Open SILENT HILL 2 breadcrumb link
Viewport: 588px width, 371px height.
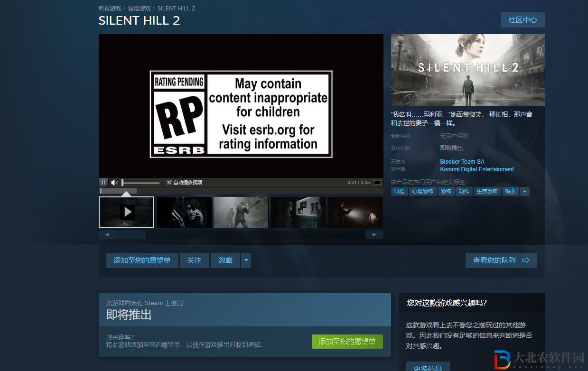click(176, 9)
